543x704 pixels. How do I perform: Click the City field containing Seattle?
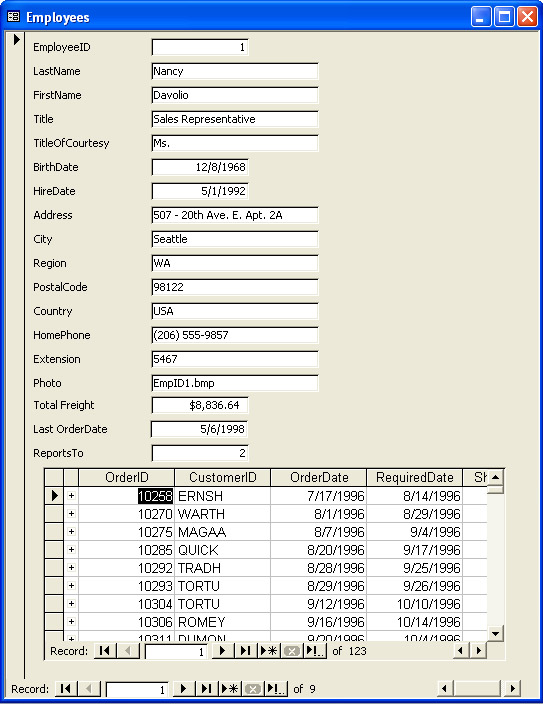(235, 239)
